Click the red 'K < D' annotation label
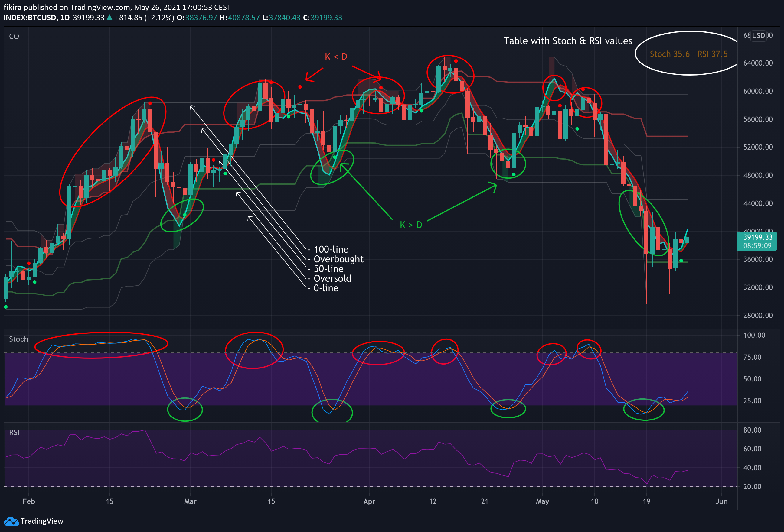The width and height of the screenshot is (784, 532). (336, 57)
